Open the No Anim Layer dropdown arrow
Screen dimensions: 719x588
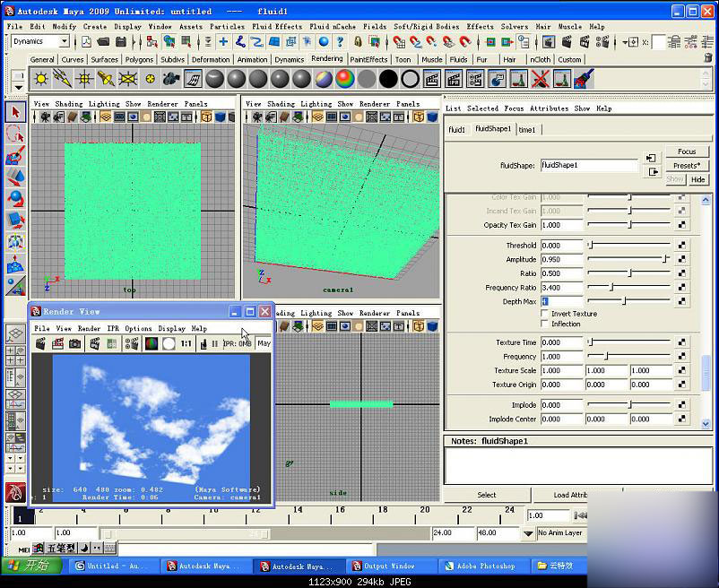pyautogui.click(x=528, y=533)
